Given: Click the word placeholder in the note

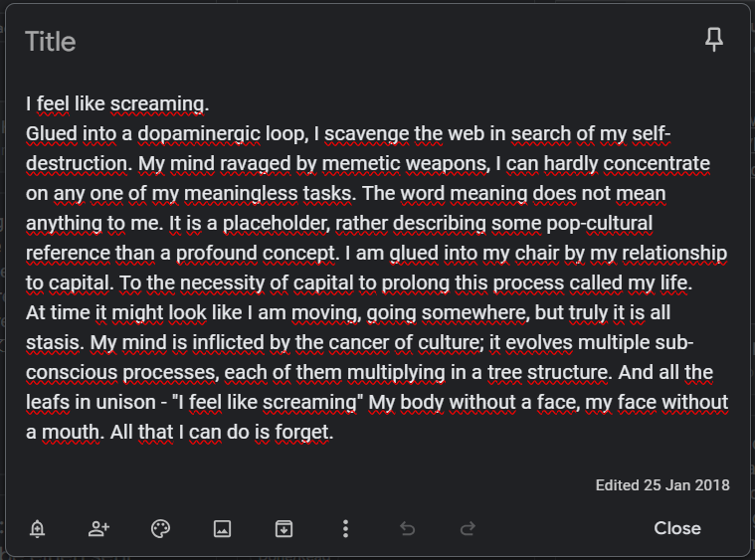Looking at the screenshot, I should pos(276,224).
